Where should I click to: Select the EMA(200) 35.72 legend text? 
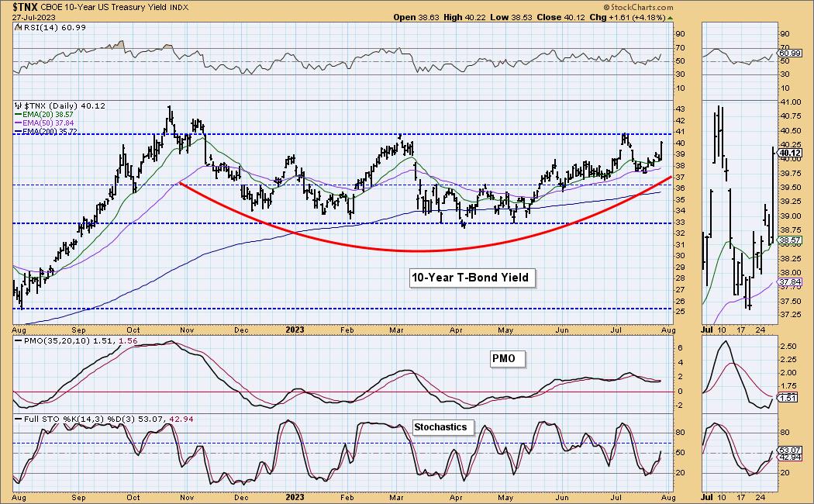coord(50,132)
